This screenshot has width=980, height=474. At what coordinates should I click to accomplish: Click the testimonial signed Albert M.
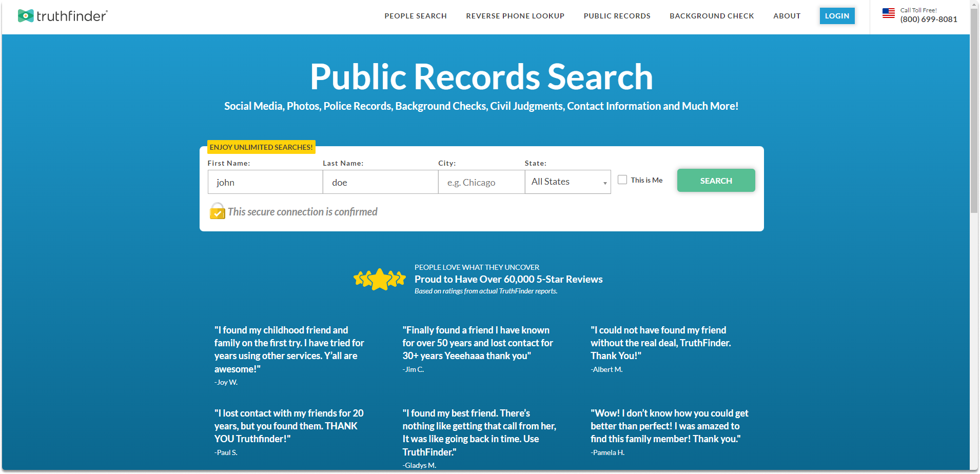[x=661, y=349]
